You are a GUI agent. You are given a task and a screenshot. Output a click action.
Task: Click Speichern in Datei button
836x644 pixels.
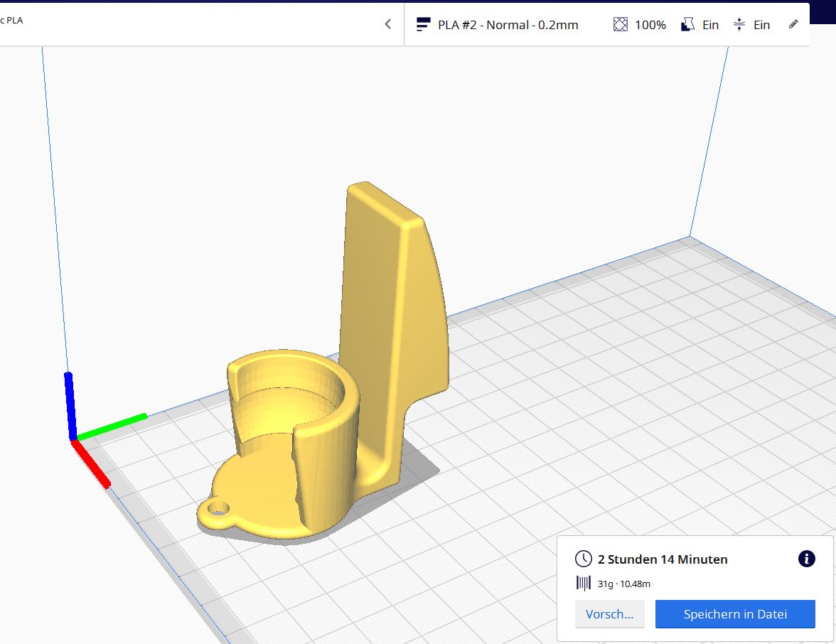[x=735, y=614]
